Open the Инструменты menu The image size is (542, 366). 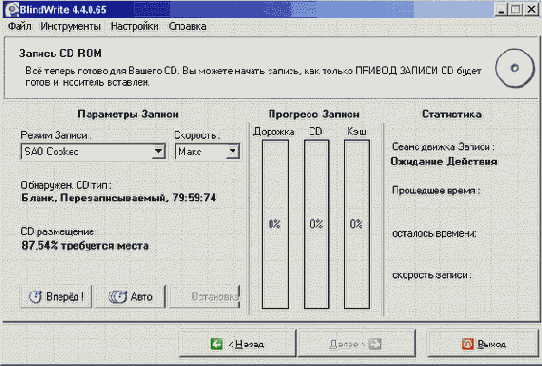tap(71, 26)
